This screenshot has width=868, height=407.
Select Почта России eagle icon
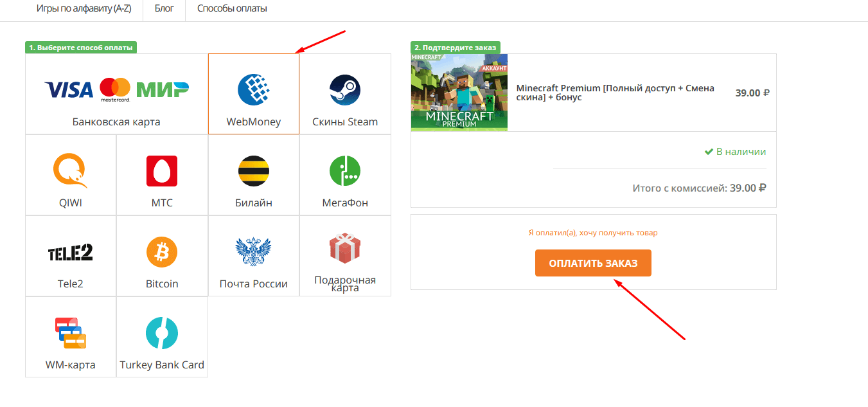254,252
